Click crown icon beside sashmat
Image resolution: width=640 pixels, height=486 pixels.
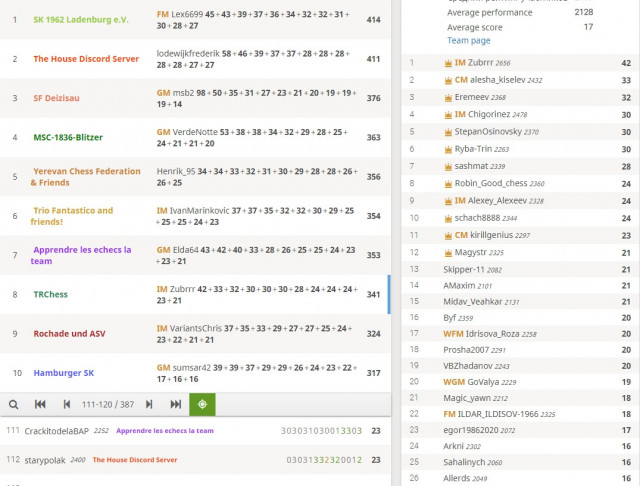pos(448,166)
